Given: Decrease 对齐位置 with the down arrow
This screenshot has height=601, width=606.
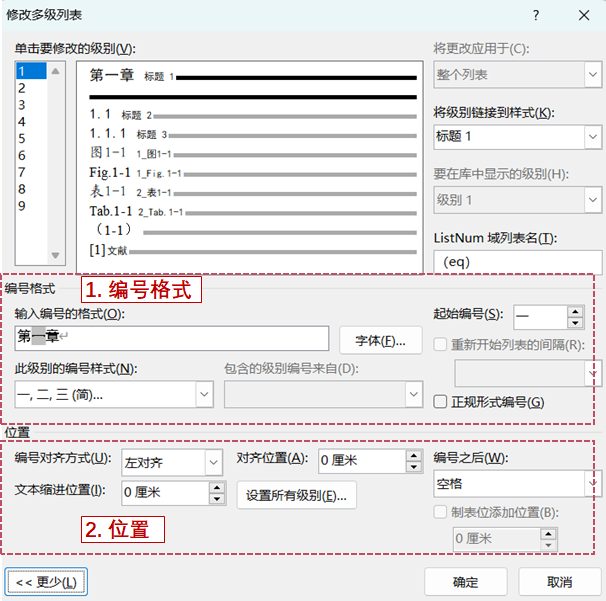Looking at the screenshot, I should (414, 467).
